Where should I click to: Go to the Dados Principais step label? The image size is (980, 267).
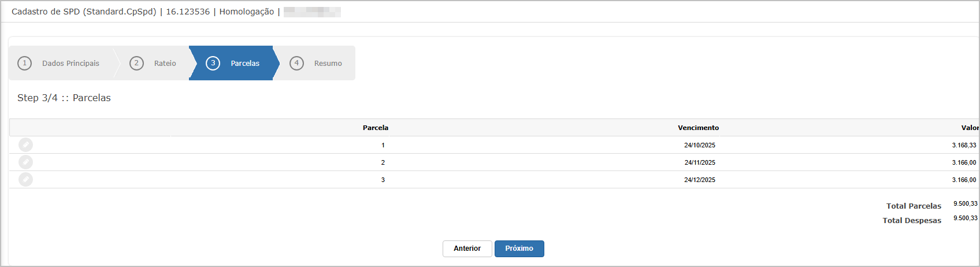pos(70,64)
